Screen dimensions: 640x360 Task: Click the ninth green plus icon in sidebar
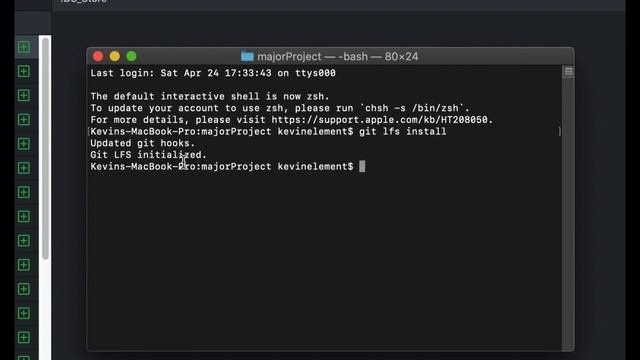(x=24, y=240)
